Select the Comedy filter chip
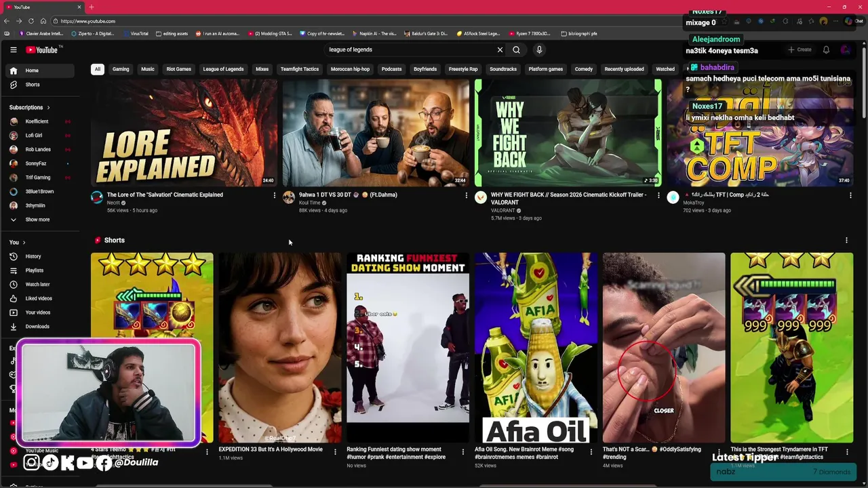Image resolution: width=868 pixels, height=488 pixels. (x=584, y=69)
